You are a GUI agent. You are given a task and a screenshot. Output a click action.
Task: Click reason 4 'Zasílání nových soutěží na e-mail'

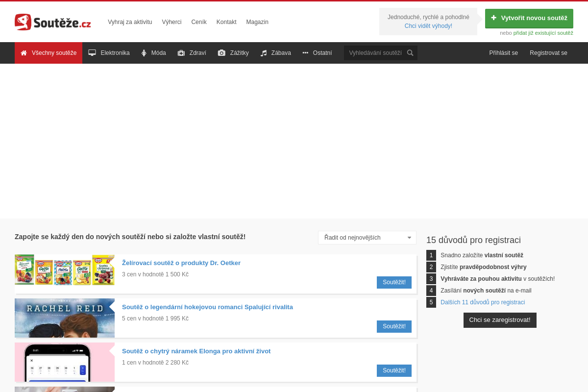point(486,291)
